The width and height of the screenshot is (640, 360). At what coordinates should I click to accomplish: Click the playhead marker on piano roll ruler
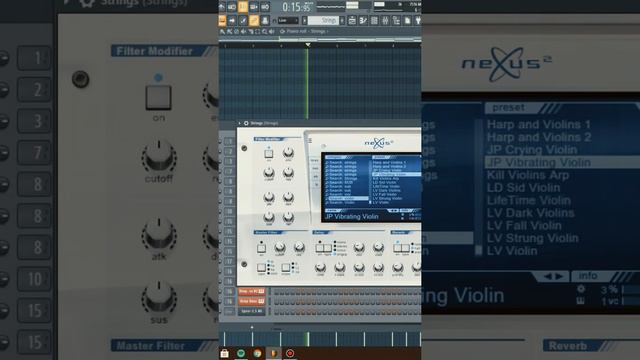pyautogui.click(x=308, y=44)
